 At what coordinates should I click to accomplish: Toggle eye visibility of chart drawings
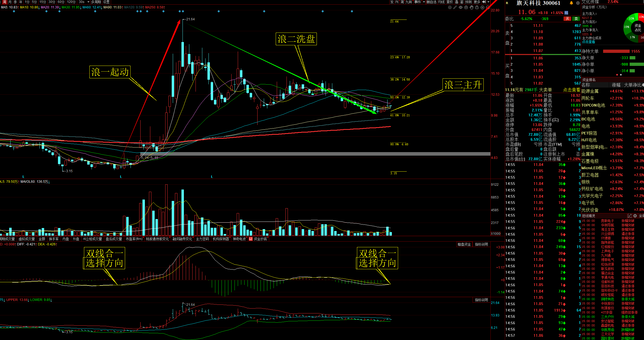tap(461, 7)
